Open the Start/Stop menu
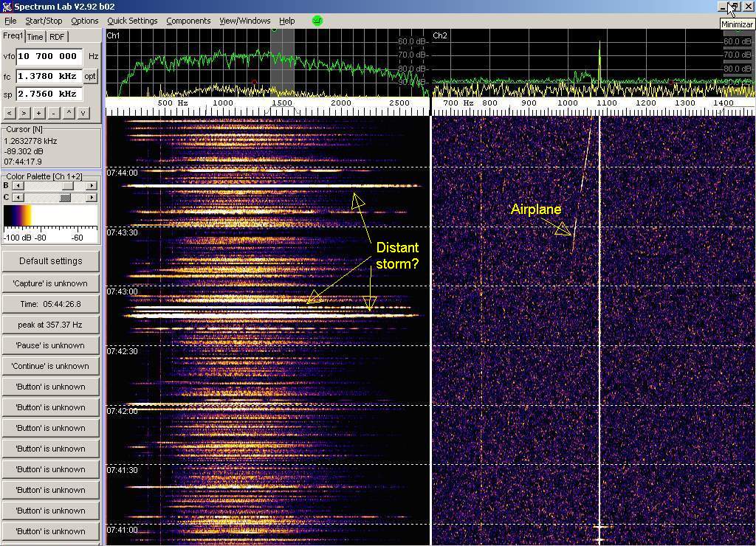756x546 pixels. click(44, 21)
